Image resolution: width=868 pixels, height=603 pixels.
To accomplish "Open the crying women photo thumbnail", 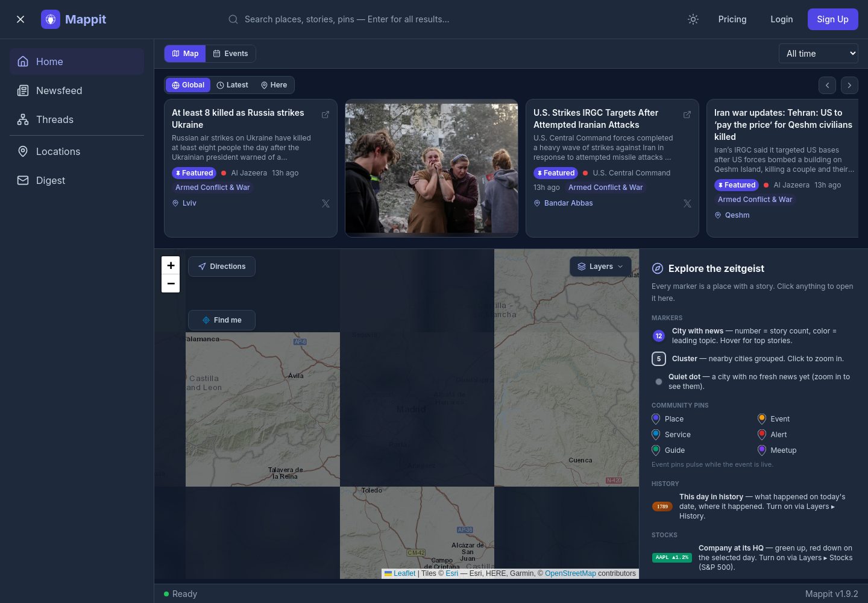I will tap(432, 168).
